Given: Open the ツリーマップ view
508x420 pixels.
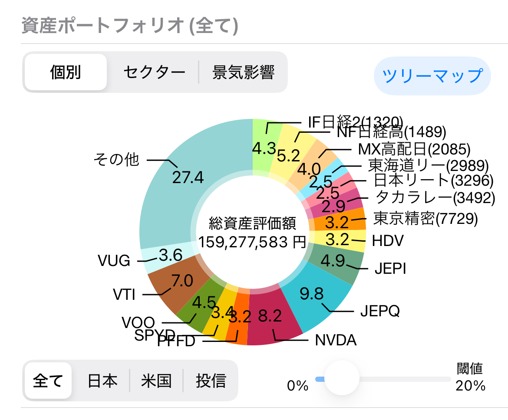Looking at the screenshot, I should [432, 75].
